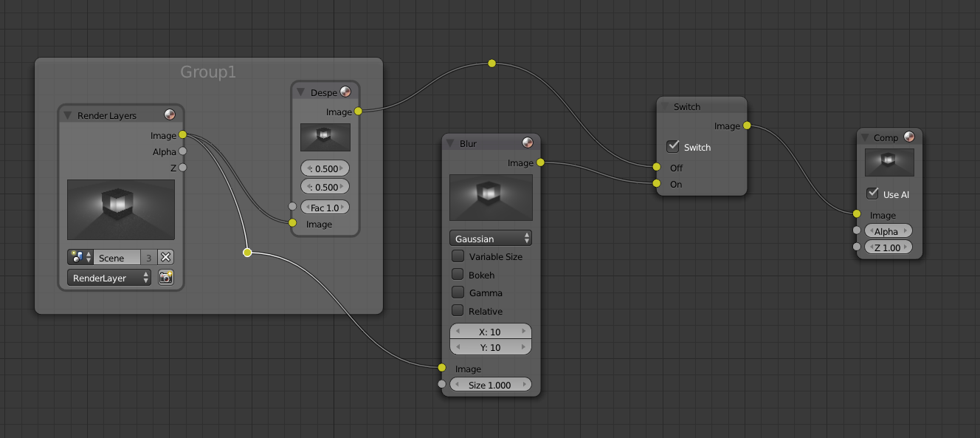This screenshot has width=980, height=438.
Task: Click Despeckle Image output socket
Action: click(358, 112)
